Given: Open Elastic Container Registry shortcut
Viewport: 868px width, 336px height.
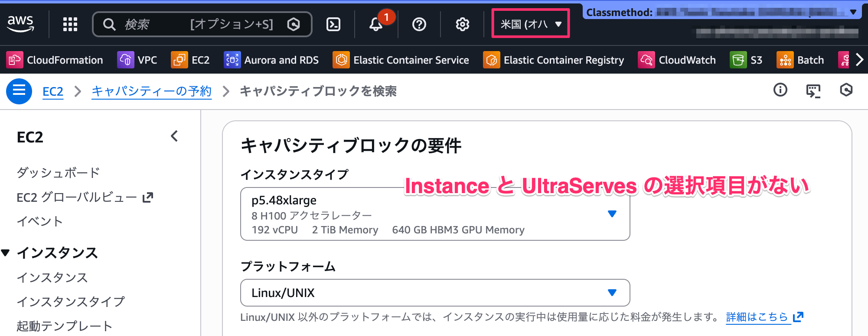Looking at the screenshot, I should [x=554, y=60].
